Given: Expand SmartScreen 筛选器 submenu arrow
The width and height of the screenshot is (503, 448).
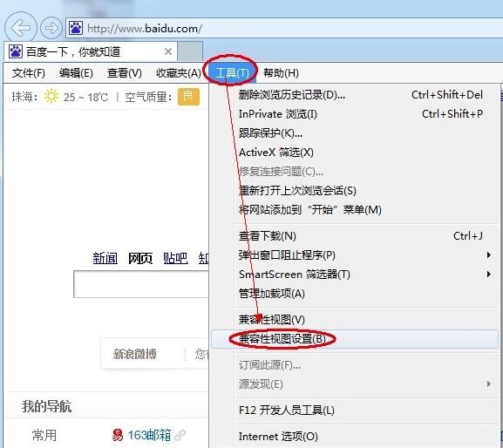Looking at the screenshot, I should pos(488,275).
